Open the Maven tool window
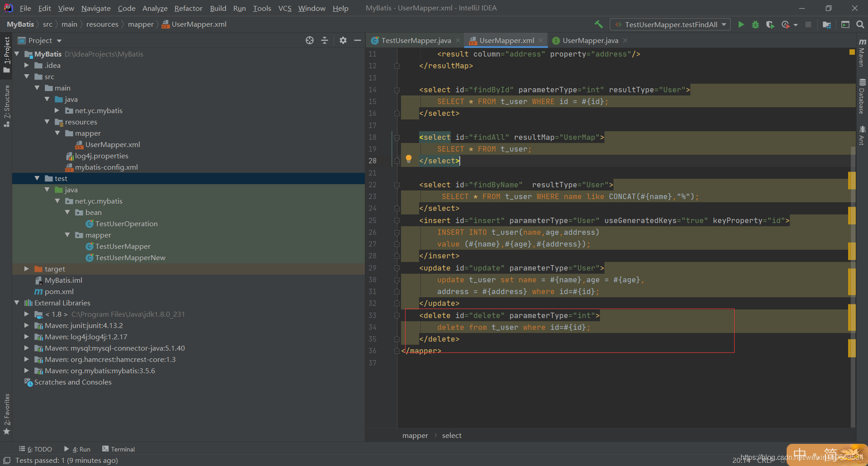The height and width of the screenshot is (466, 868). pos(862,53)
